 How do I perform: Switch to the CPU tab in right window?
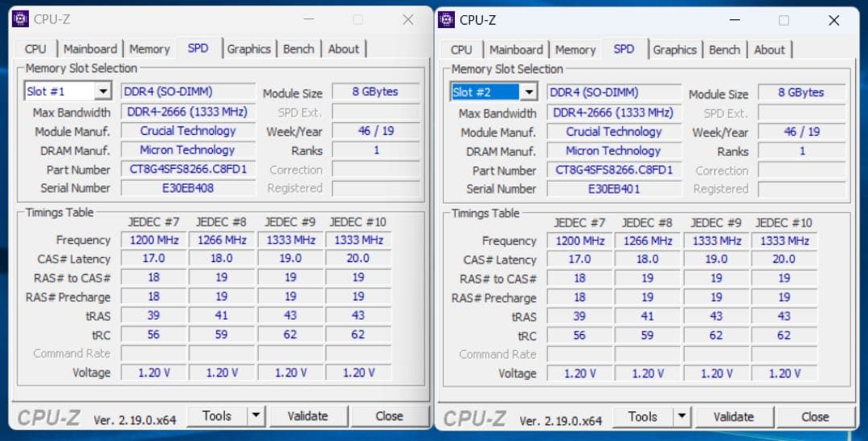pos(461,50)
